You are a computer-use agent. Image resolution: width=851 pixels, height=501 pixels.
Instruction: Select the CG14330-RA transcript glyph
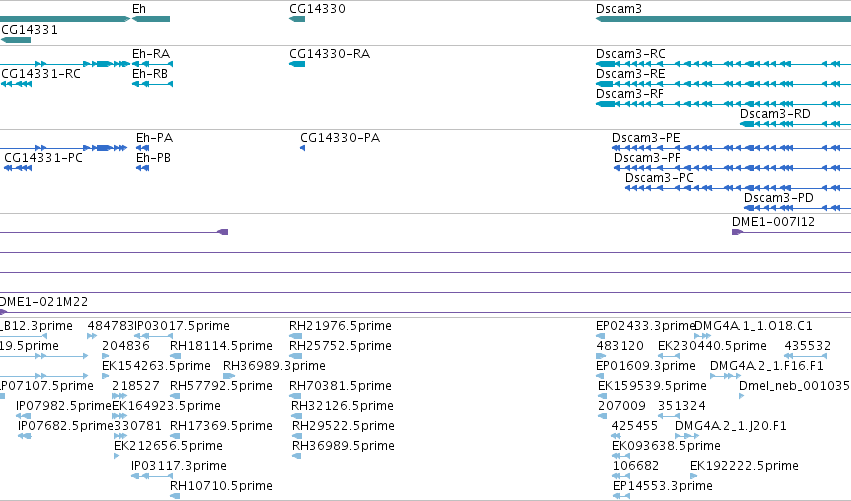(x=297, y=64)
